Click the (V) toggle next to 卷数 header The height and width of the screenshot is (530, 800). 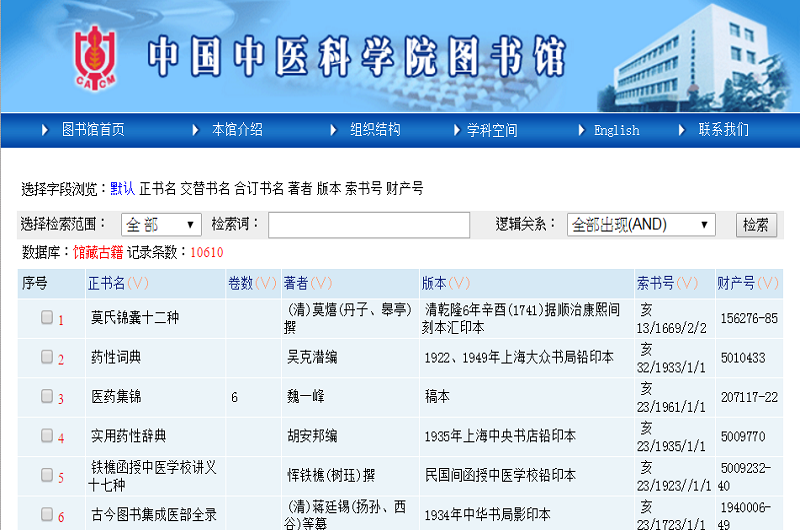[x=265, y=283]
